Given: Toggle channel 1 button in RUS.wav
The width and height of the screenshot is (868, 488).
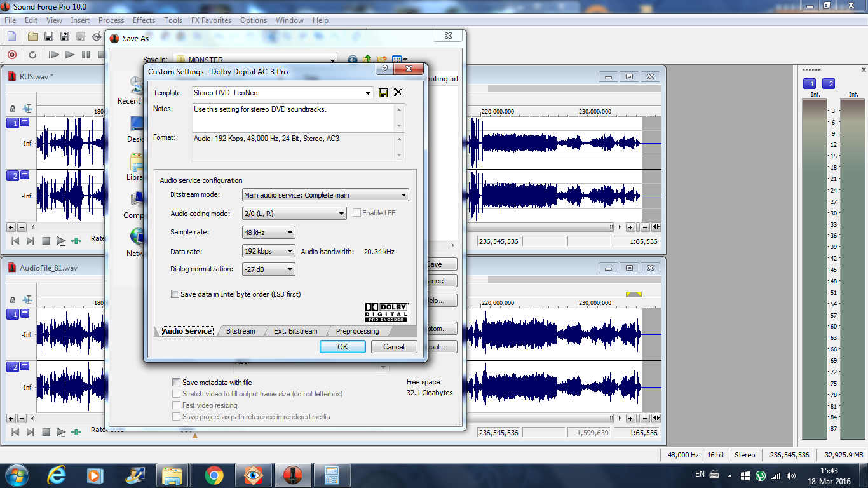Looking at the screenshot, I should tap(12, 123).
